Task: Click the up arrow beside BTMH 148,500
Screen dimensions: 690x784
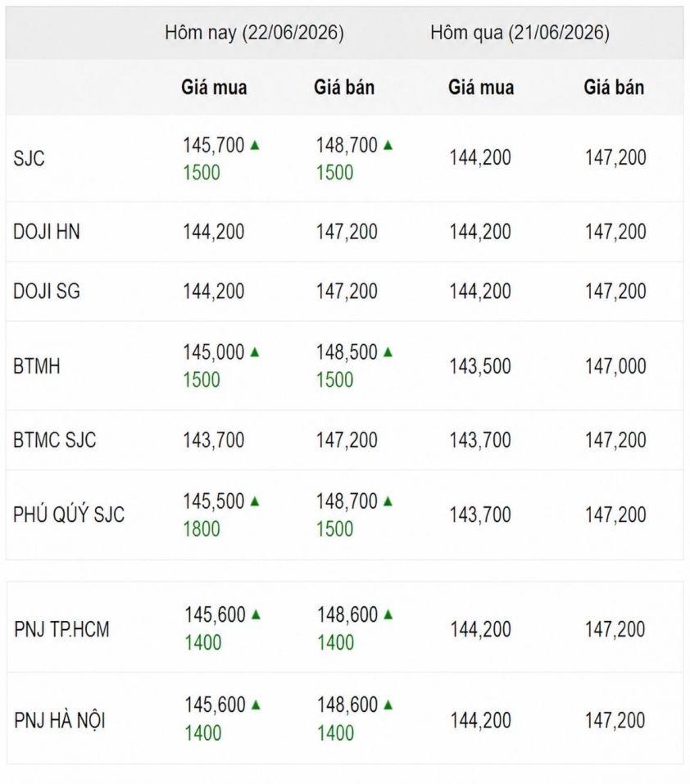Action: [388, 352]
